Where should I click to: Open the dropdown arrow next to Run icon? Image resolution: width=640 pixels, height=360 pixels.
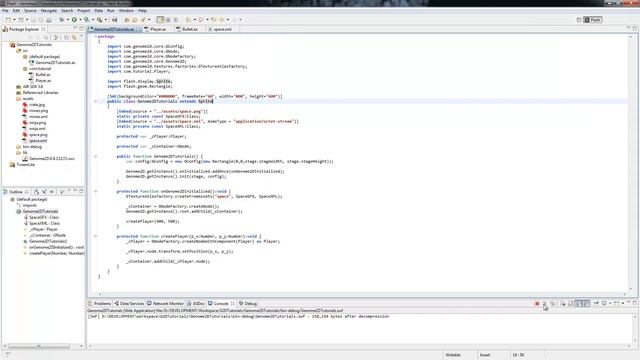point(80,20)
